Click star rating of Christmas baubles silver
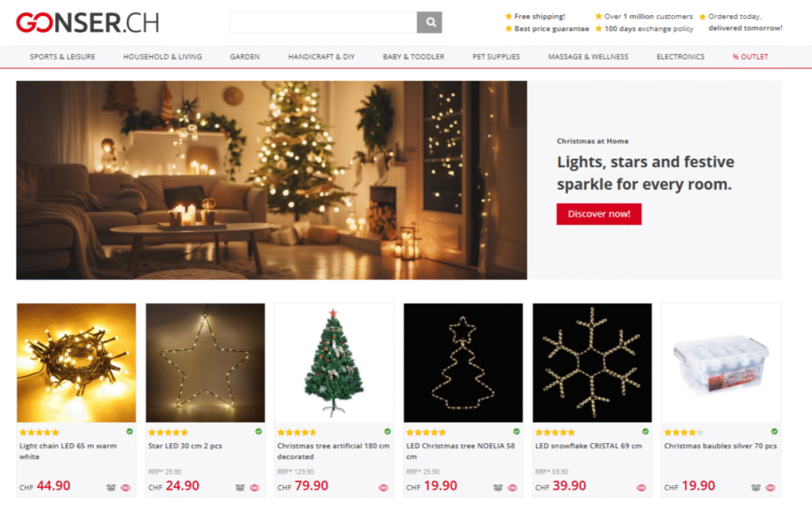812x508 pixels. pyautogui.click(x=684, y=433)
